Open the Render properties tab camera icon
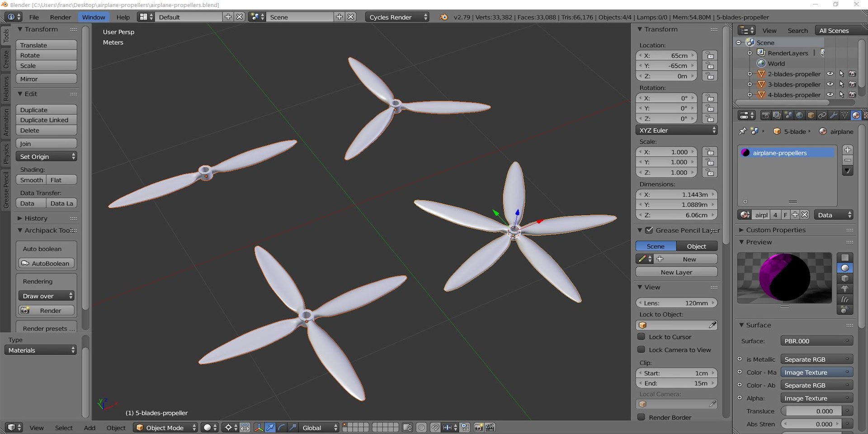 (x=765, y=115)
